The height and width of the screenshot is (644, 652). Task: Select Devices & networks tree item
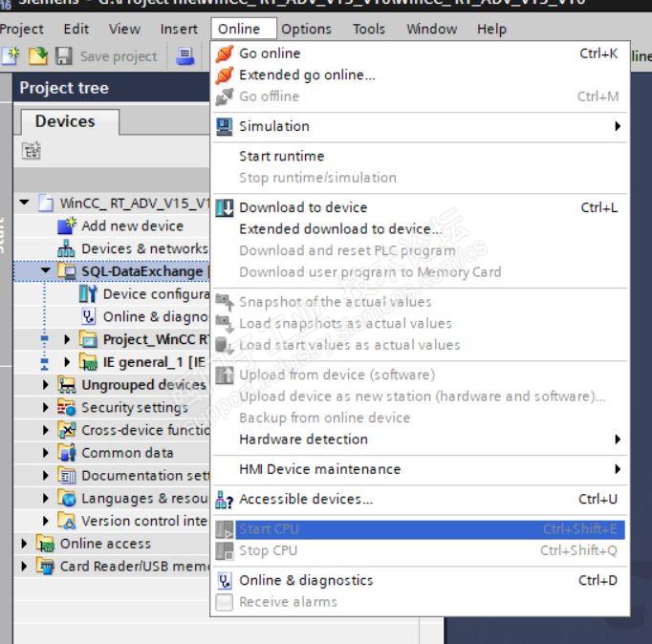coord(144,248)
